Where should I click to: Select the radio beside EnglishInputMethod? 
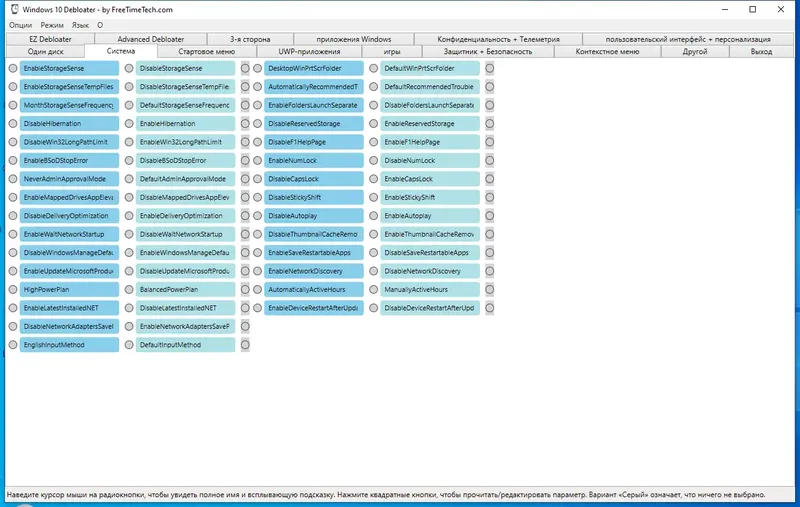tap(13, 345)
